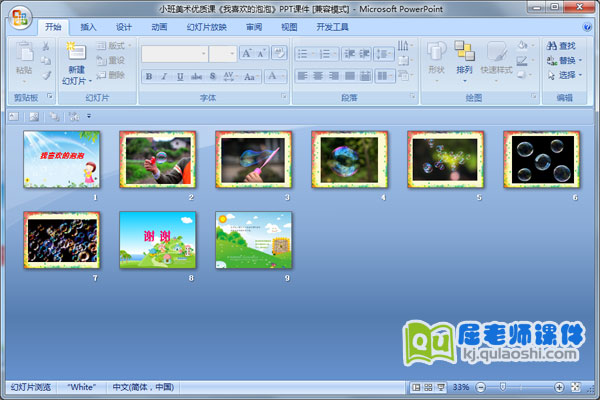The height and width of the screenshot is (400, 600).
Task: Open the Insert (插入) tab
Action: click(89, 27)
